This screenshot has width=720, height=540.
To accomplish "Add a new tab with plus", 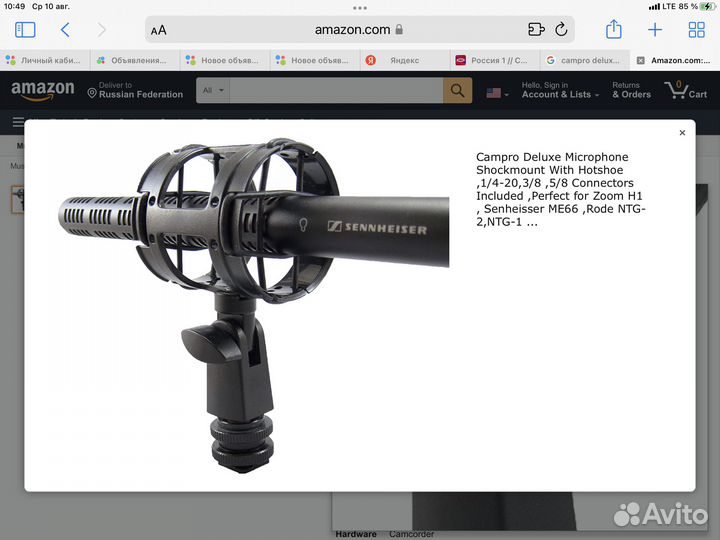I will pyautogui.click(x=655, y=30).
